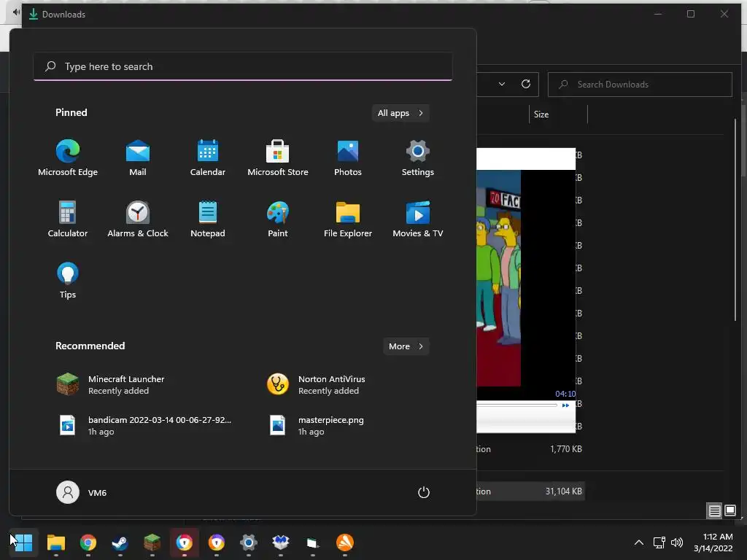Open the VM6 user account menu
The height and width of the screenshot is (560, 747).
pyautogui.click(x=82, y=492)
